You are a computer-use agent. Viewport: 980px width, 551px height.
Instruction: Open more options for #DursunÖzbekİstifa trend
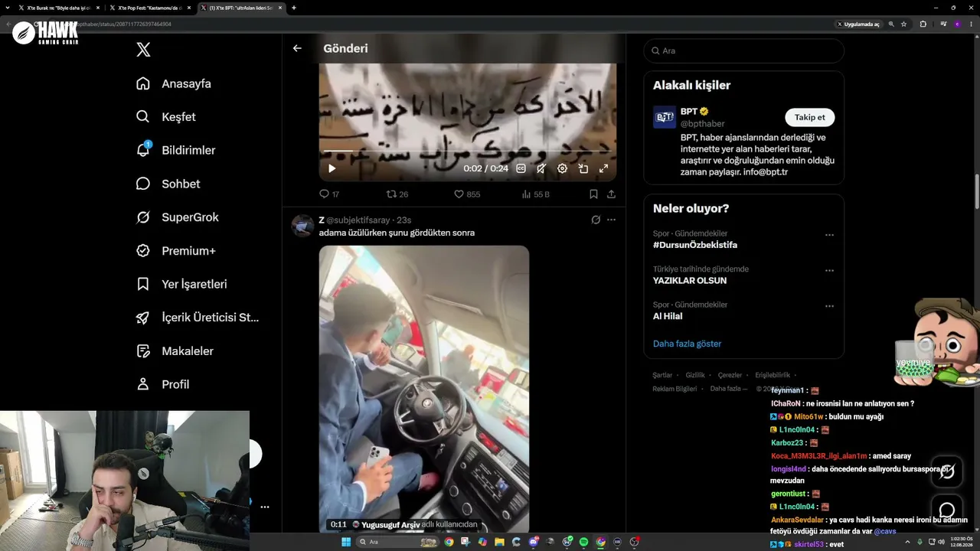pos(829,235)
